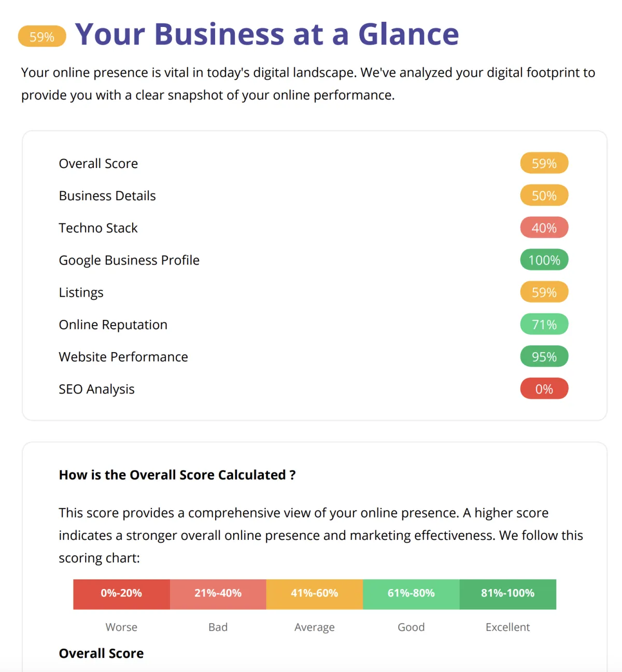Select the orange 41%-60% chart segment
622x672 pixels.
point(314,594)
